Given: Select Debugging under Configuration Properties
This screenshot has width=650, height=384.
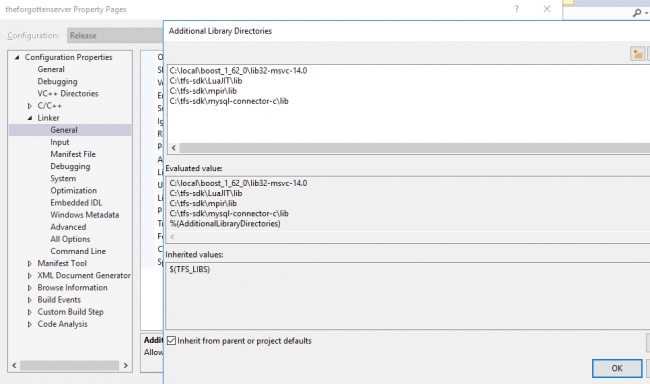Looking at the screenshot, I should (57, 81).
